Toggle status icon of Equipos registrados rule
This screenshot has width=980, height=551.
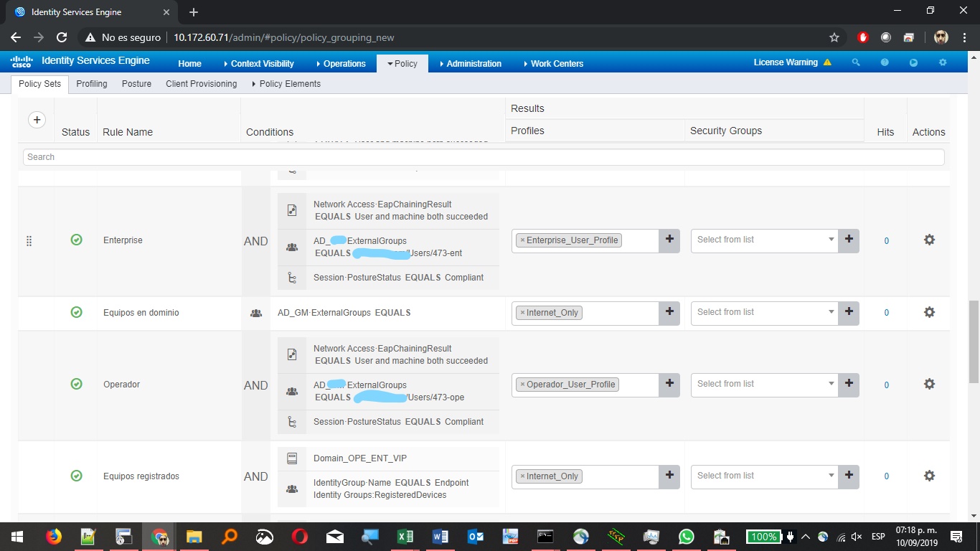76,476
